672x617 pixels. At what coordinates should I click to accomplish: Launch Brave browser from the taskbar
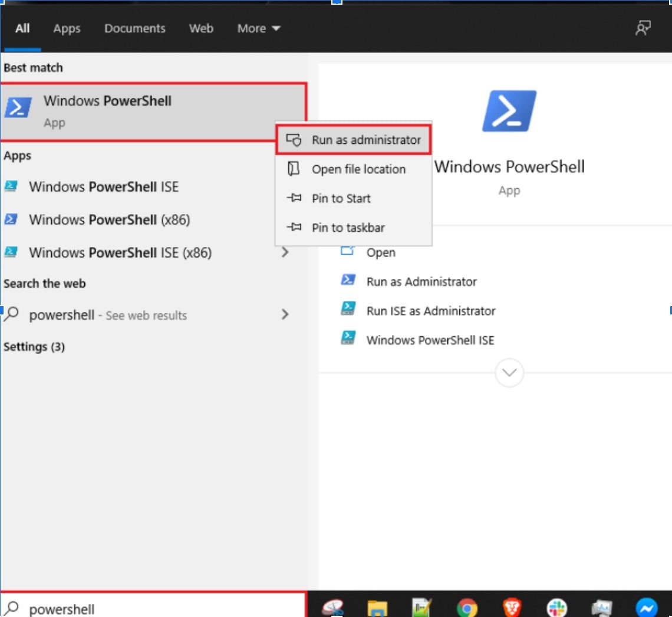coord(512,607)
